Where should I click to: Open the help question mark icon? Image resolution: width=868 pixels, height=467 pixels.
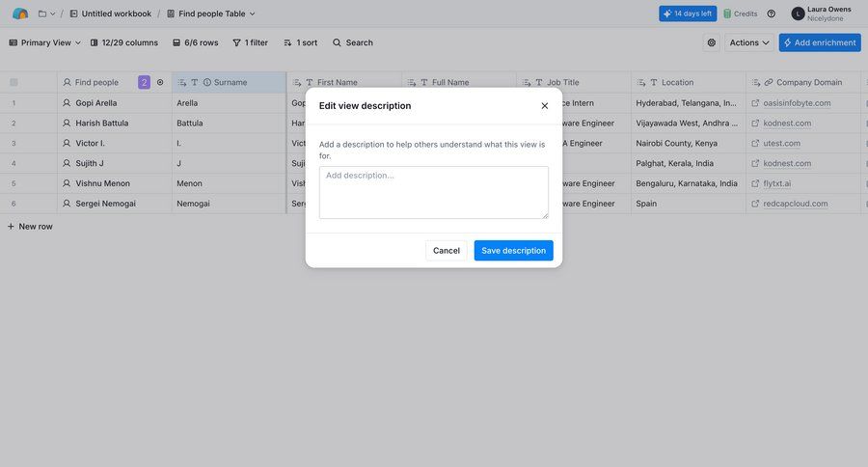(772, 14)
